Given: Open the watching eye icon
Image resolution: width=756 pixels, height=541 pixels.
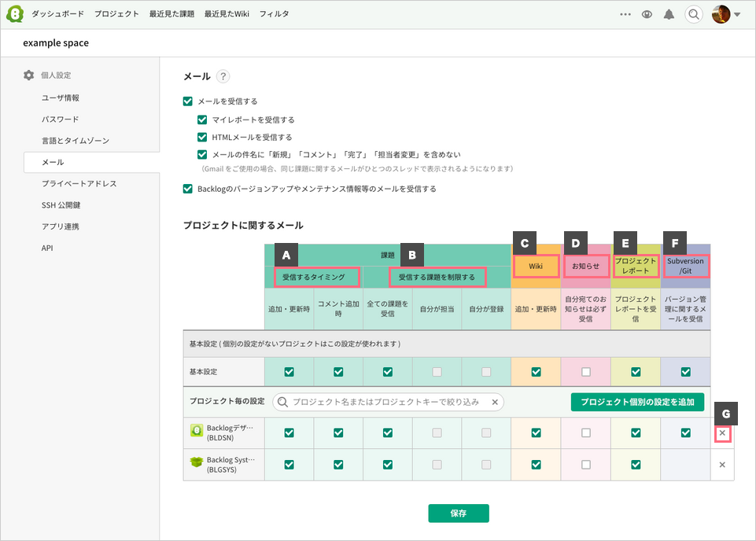Looking at the screenshot, I should (647, 14).
